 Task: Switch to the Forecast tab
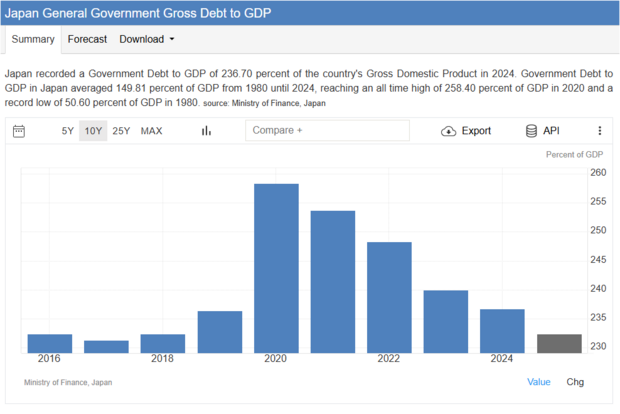[x=87, y=40]
